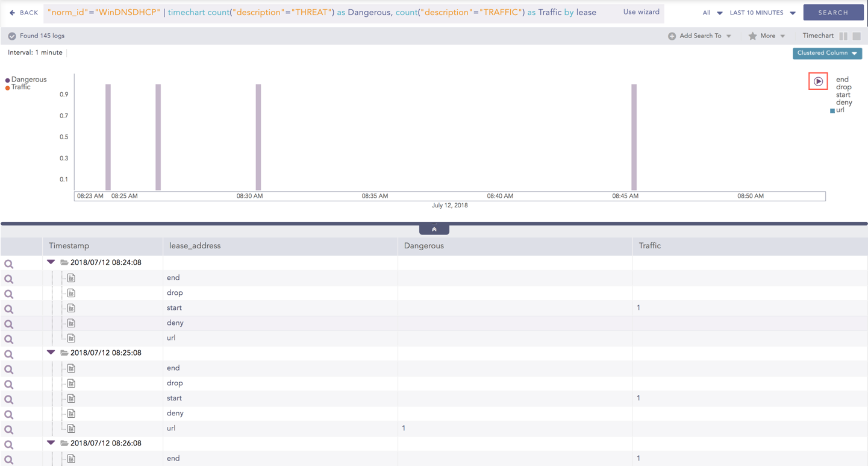The image size is (868, 466).
Task: Select the split-view layout icon beside Timechart
Action: (x=845, y=36)
